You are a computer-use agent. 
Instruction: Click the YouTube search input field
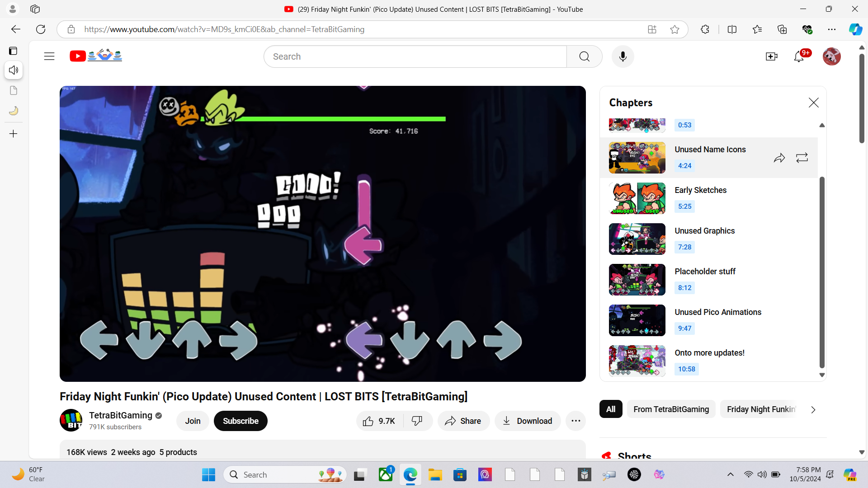pyautogui.click(x=416, y=56)
